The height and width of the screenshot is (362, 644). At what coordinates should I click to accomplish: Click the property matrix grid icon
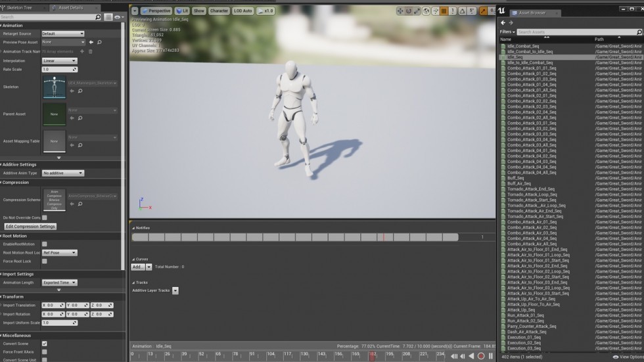(x=108, y=17)
